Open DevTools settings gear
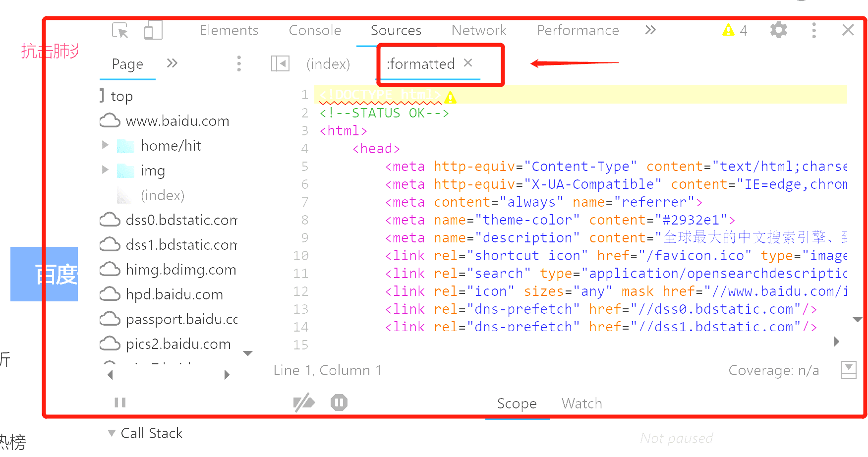The image size is (868, 457). click(x=779, y=30)
